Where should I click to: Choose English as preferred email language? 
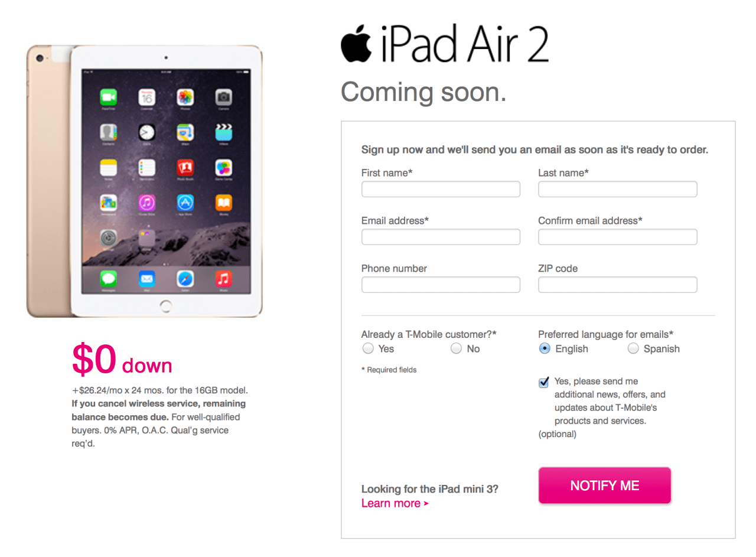[545, 348]
